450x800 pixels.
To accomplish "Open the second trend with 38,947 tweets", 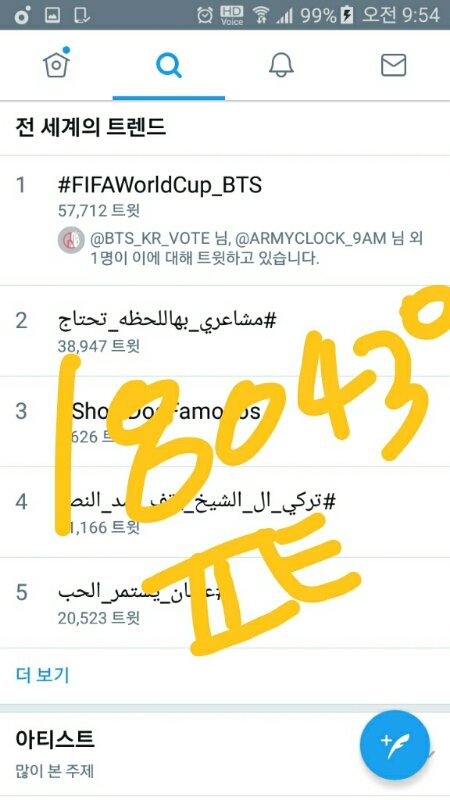I will coord(225,331).
